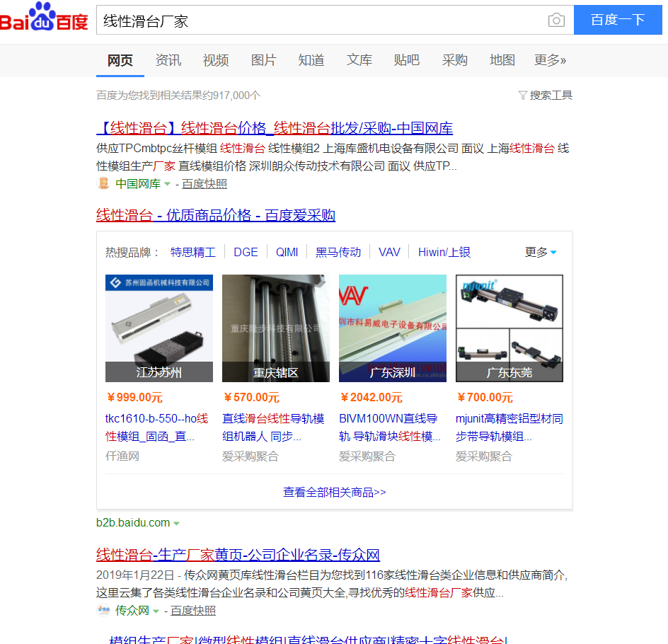
Task: Switch to the 资讯 tab
Action: pos(168,60)
